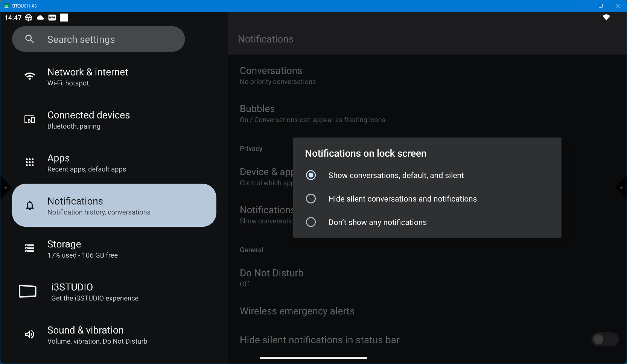Click the Notifications bell icon
Screen dimensions: 627x364
[x=30, y=205]
